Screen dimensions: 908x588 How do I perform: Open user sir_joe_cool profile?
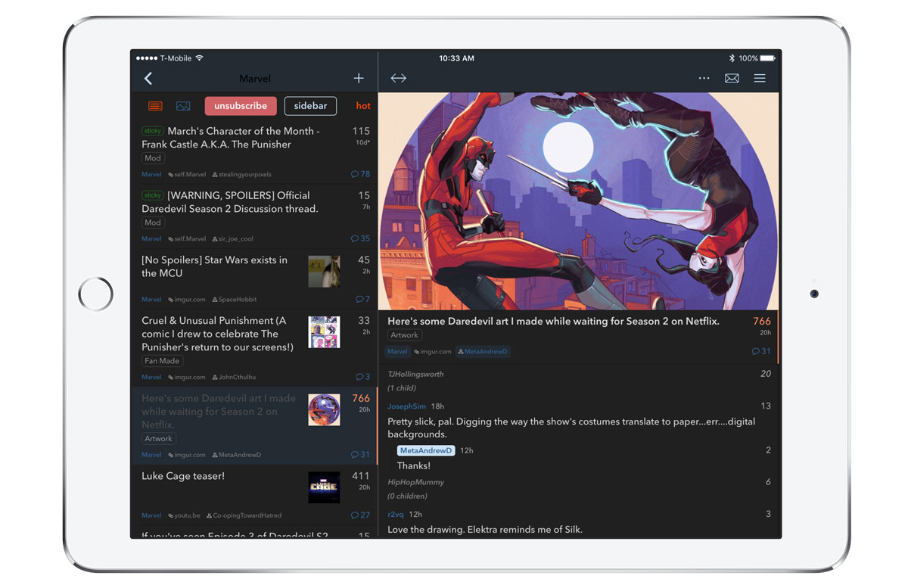233,239
